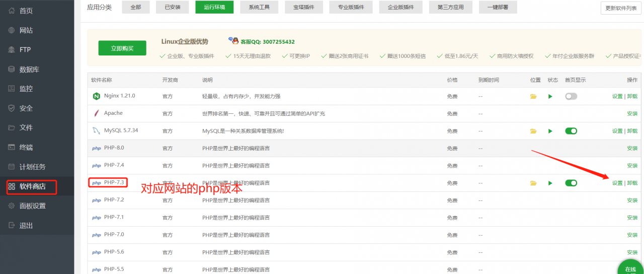Click the 监控 monitor icon
644x274 pixels.
click(12, 89)
